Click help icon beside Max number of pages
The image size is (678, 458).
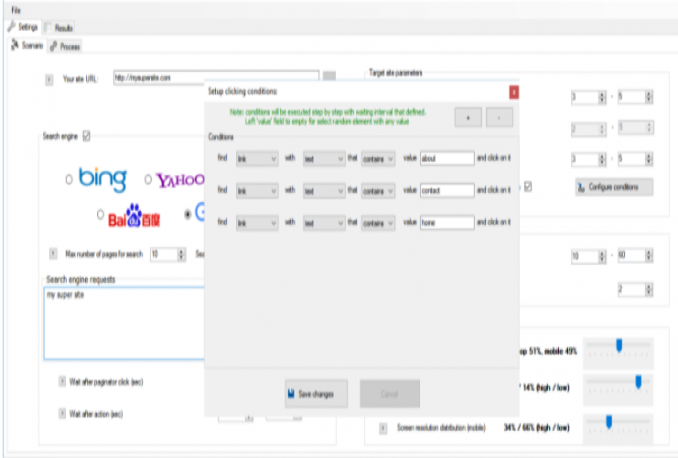[x=53, y=255]
